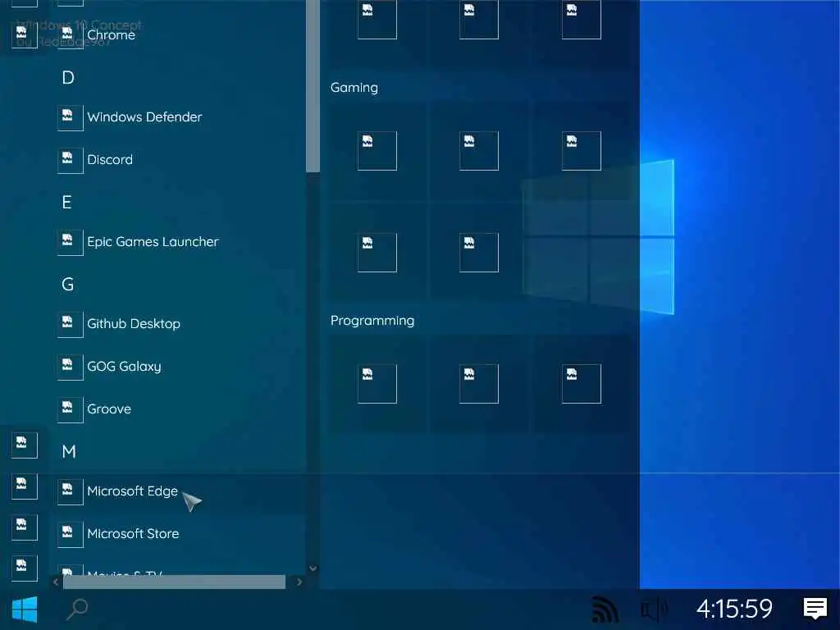Open Microsoft Edge from the list
The height and width of the screenshot is (630, 840).
(x=177, y=491)
